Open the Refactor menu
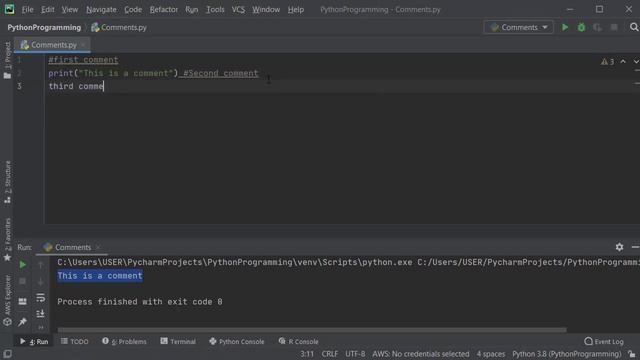Screen dimensions: 640x360 [164, 9]
